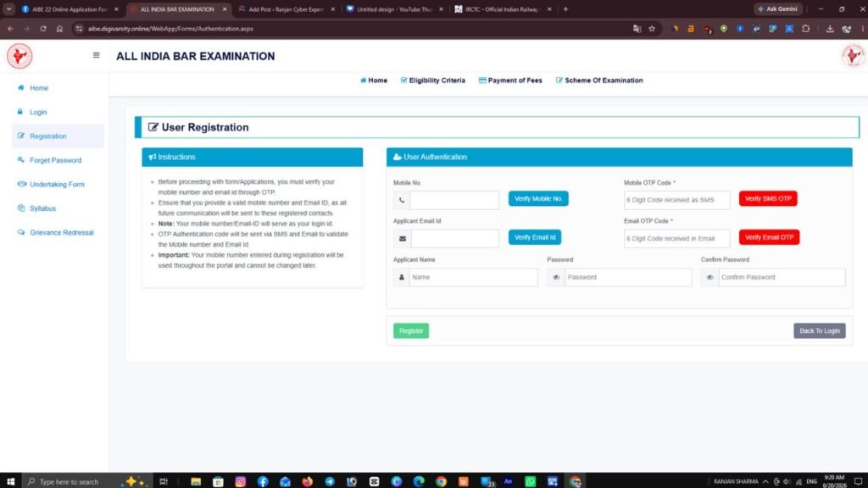Open WhatsApp from the taskbar
868x488 pixels.
tap(531, 481)
